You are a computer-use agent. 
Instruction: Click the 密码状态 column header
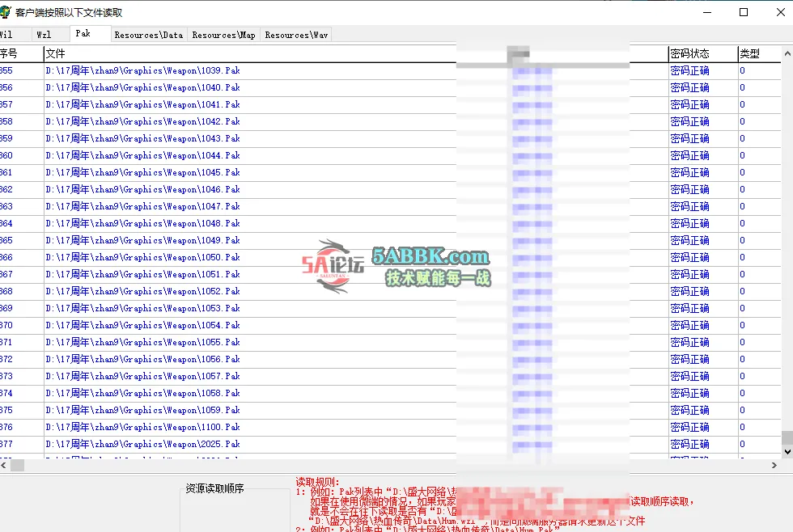tap(703, 53)
